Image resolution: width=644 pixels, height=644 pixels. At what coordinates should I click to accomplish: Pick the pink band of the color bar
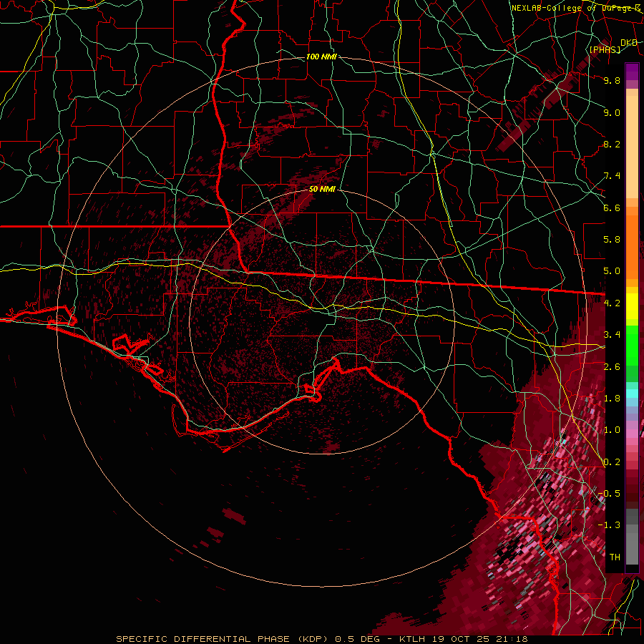(632, 434)
